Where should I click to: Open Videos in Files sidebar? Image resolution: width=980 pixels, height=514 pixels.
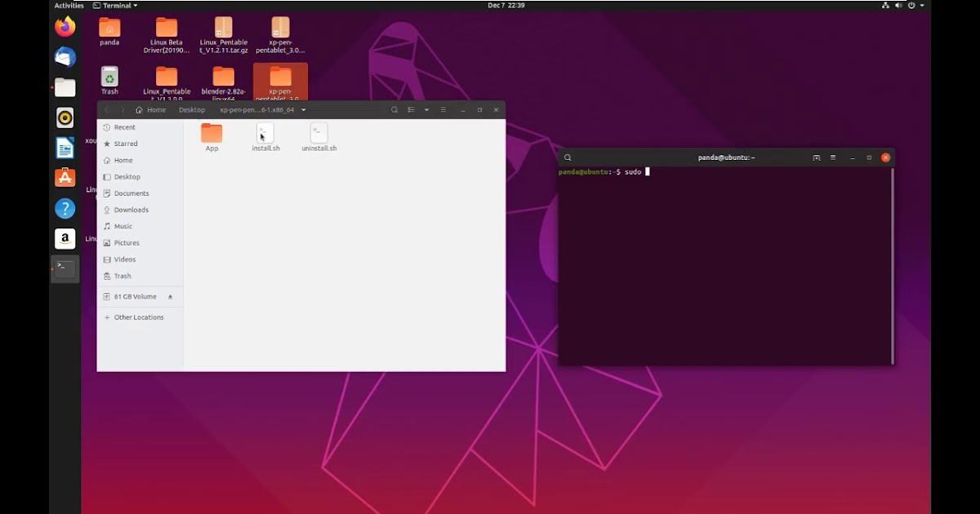(140, 259)
